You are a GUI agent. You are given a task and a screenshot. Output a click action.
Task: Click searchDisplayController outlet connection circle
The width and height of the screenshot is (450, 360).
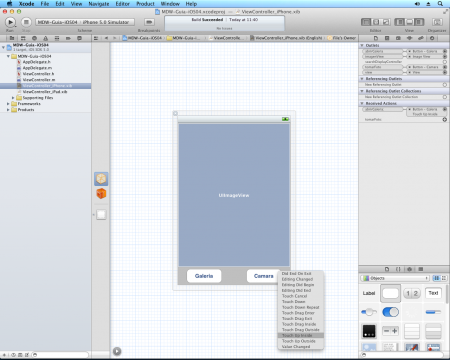[445, 62]
